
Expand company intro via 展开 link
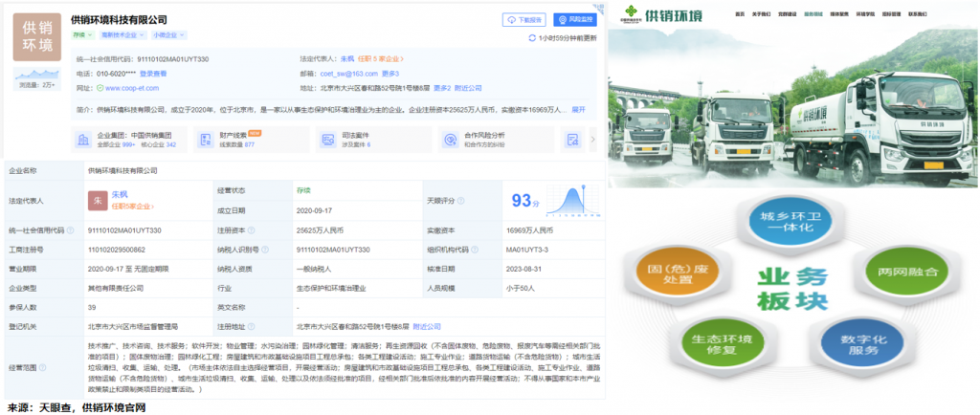click(578, 110)
